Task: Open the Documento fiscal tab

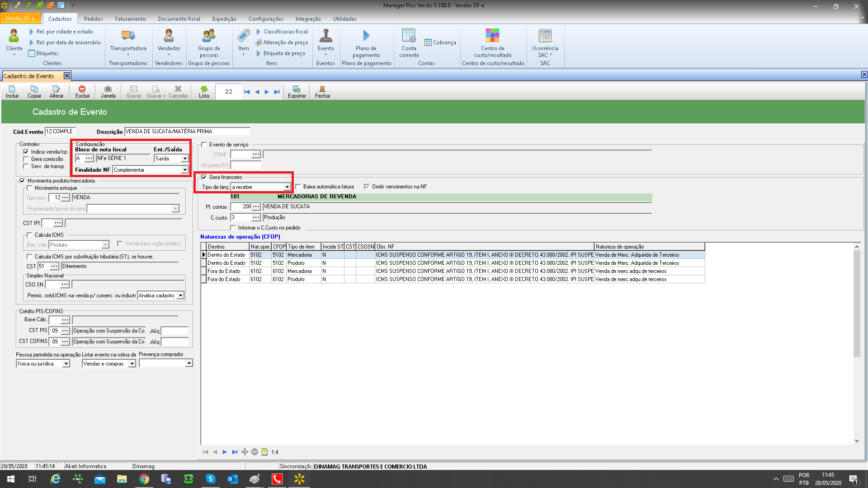Action: [x=179, y=19]
